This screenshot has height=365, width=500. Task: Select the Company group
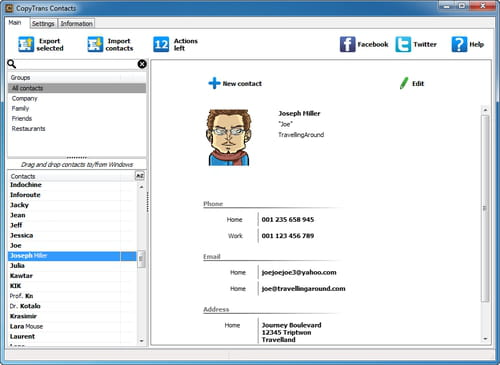click(x=77, y=98)
